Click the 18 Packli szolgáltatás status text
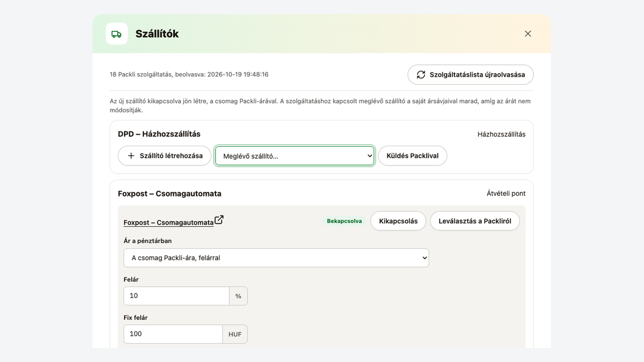Image resolution: width=644 pixels, height=362 pixels. tap(189, 74)
